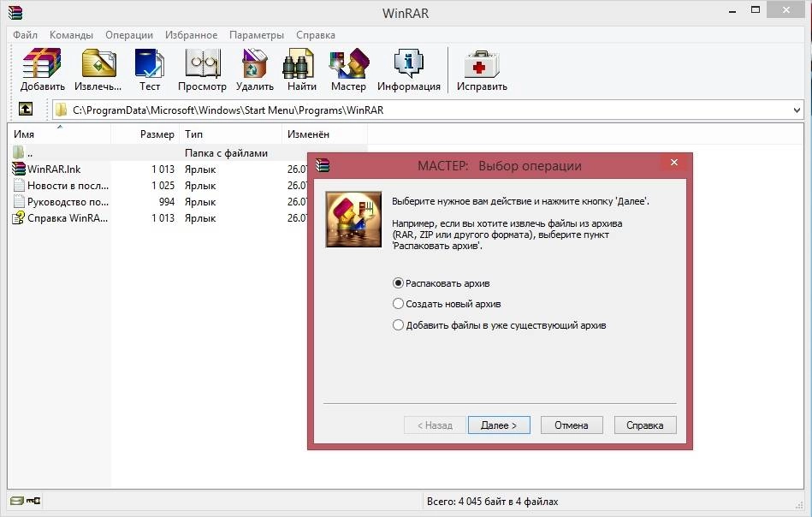Click the Папка с файлами type cell

pyautogui.click(x=226, y=153)
